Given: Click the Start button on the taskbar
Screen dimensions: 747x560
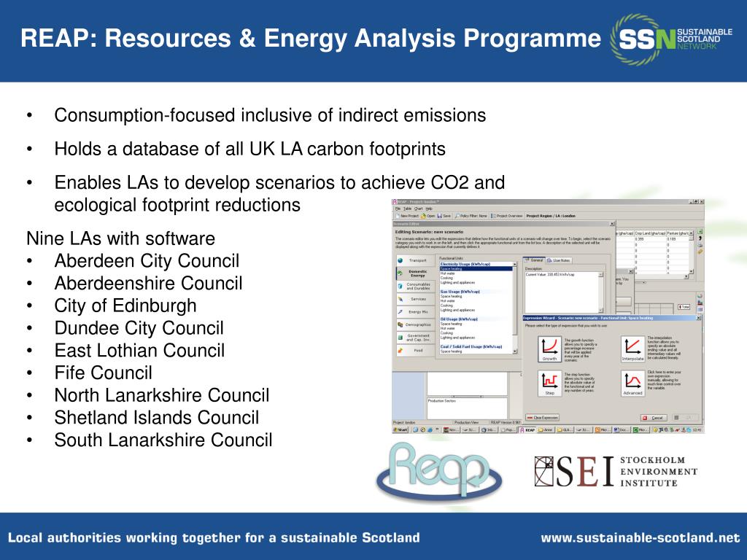Looking at the screenshot, I should coord(400,429).
